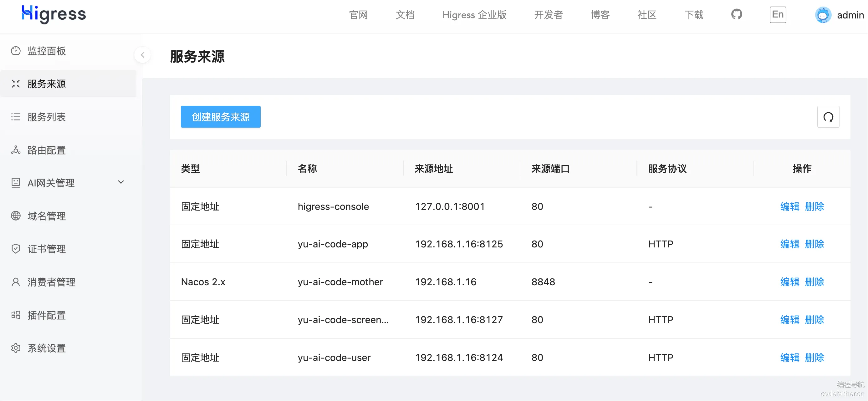
Task: Click the 路由配置 routing icon
Action: point(16,150)
